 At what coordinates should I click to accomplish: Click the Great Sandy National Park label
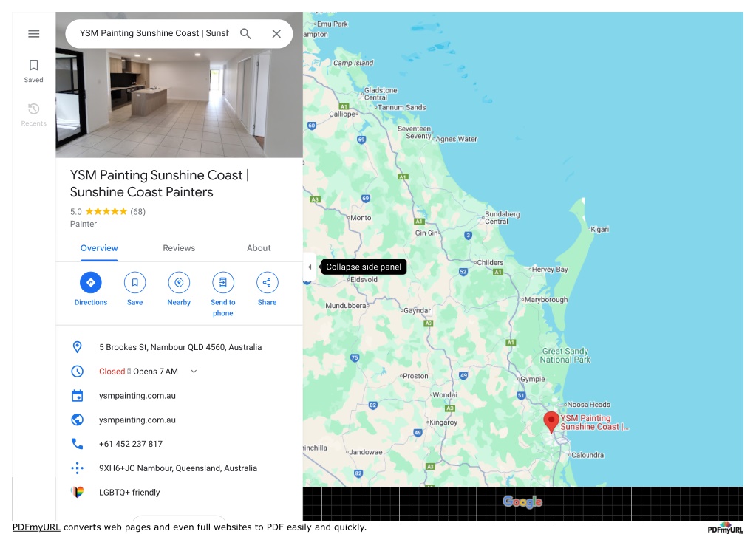tap(565, 355)
